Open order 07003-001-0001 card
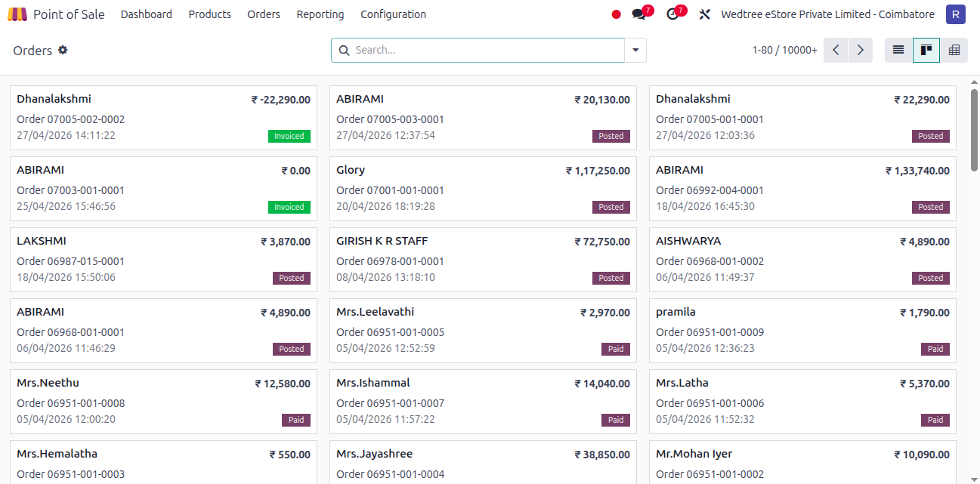The image size is (980, 484). [x=163, y=189]
